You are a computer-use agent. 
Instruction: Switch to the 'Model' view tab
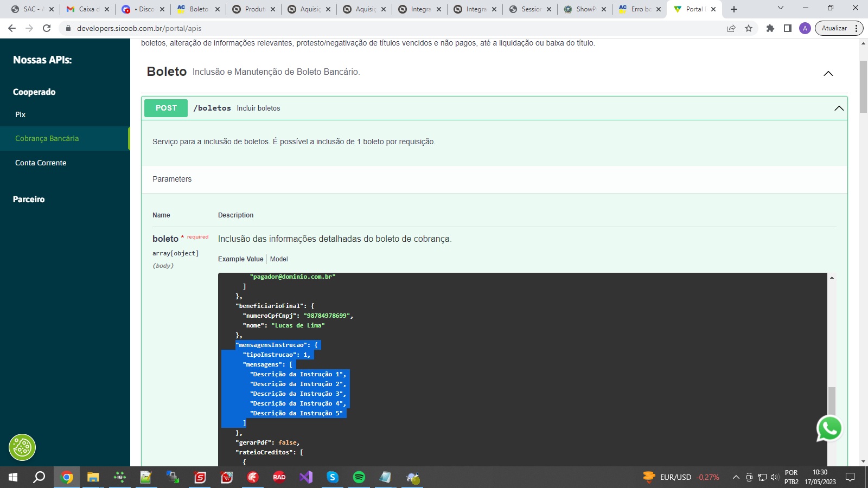tap(279, 259)
